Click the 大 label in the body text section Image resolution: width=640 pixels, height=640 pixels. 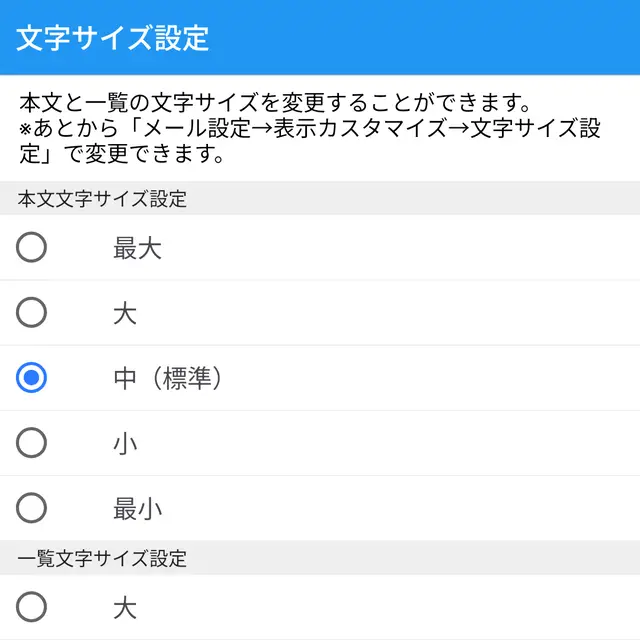[x=125, y=313]
